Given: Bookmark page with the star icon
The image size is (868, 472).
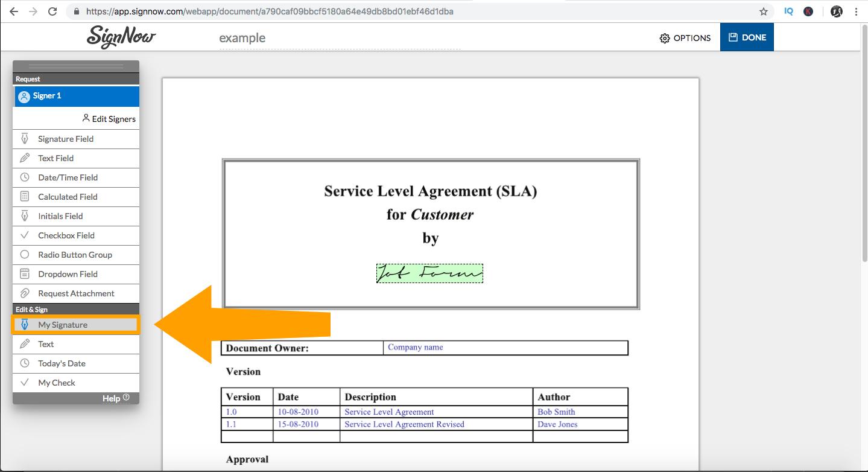Looking at the screenshot, I should [x=764, y=11].
